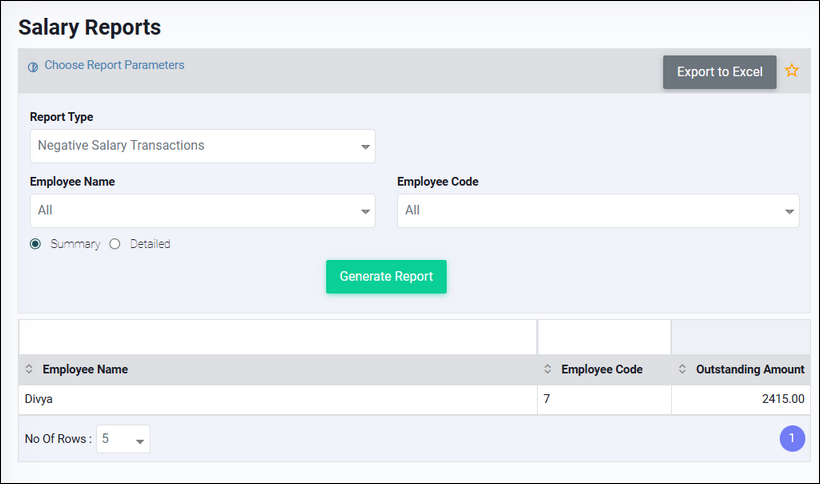820x484 pixels.
Task: Click sort icon beside Employee Code column
Action: tap(548, 370)
